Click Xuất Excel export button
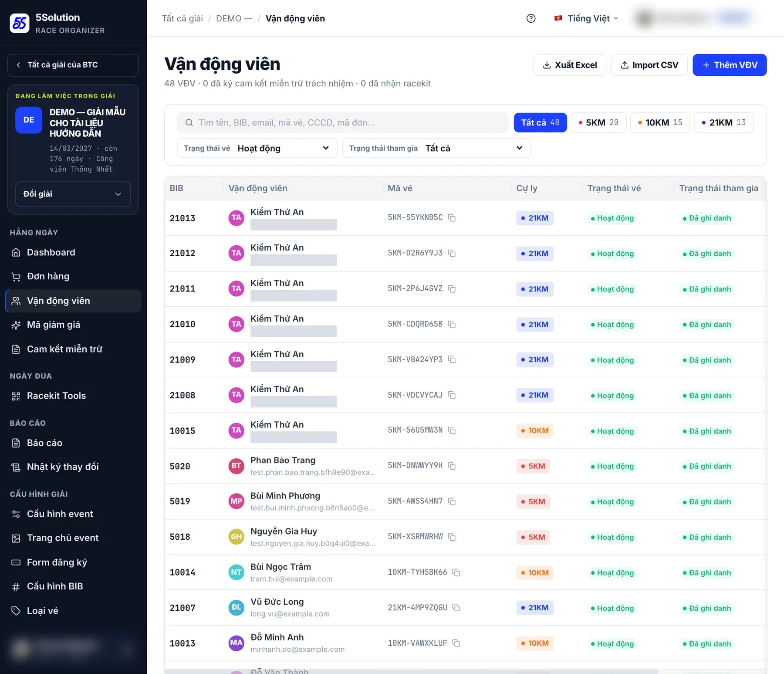The height and width of the screenshot is (674, 784). coord(570,65)
